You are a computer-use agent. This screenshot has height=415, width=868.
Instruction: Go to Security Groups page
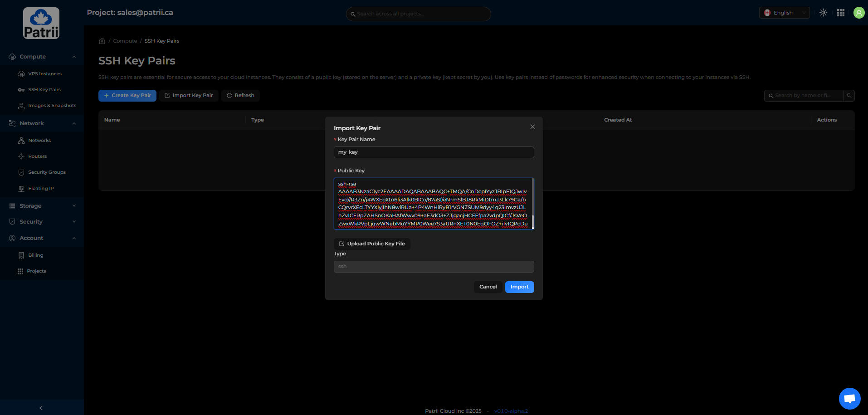click(x=47, y=172)
